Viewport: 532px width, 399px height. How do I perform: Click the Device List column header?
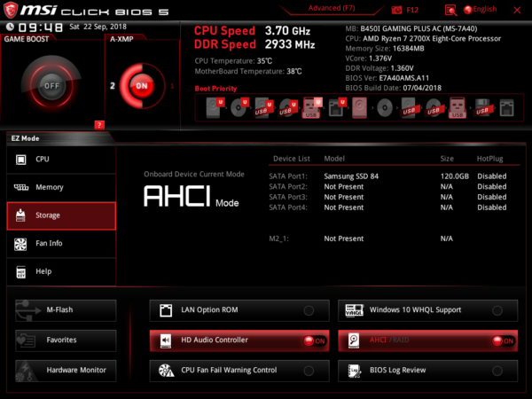pyautogui.click(x=292, y=159)
